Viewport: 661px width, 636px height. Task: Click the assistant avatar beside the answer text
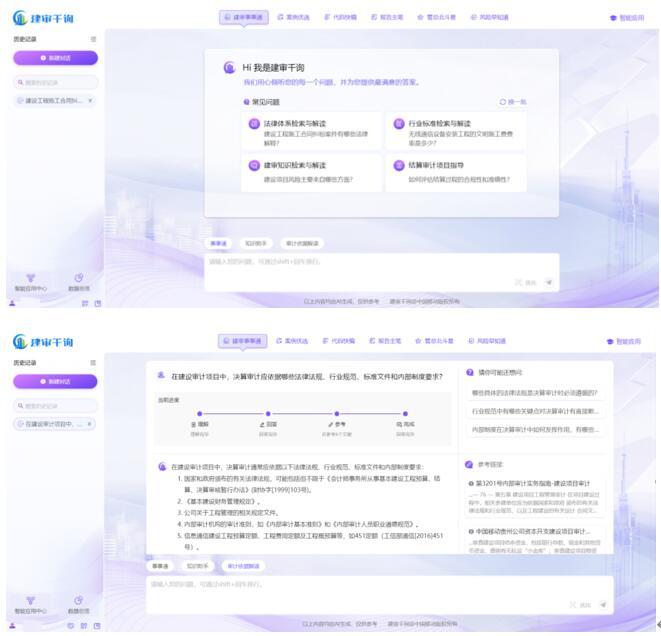click(x=162, y=467)
